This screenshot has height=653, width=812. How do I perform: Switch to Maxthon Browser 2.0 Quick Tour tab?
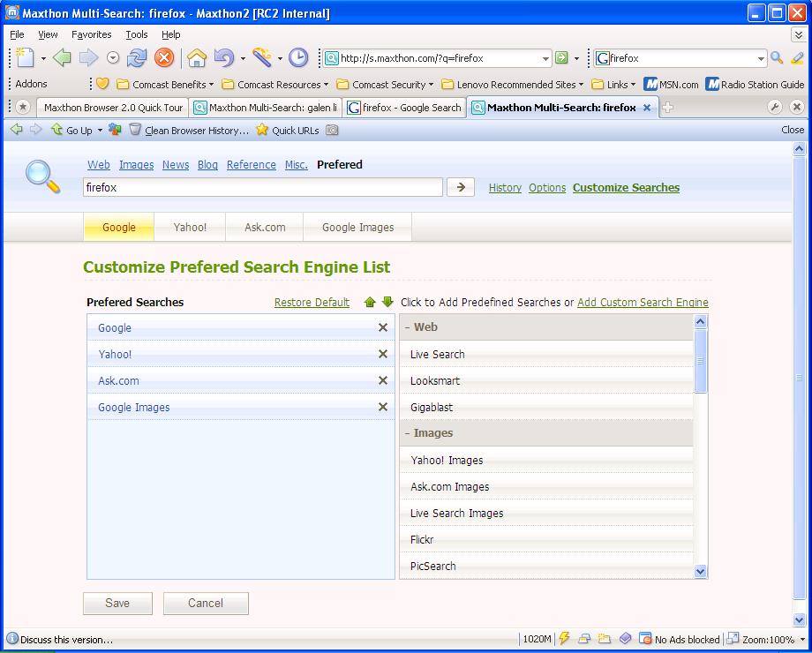112,108
